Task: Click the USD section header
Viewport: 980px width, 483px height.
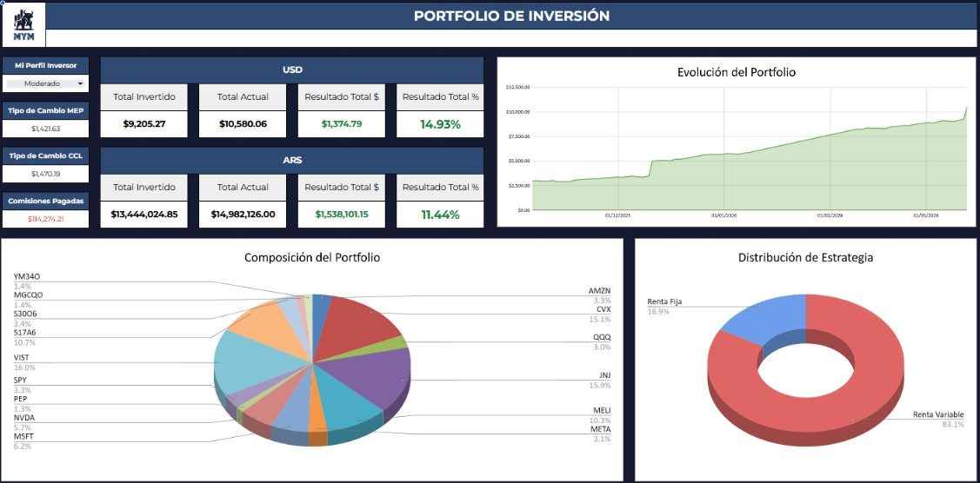Action: click(x=292, y=69)
